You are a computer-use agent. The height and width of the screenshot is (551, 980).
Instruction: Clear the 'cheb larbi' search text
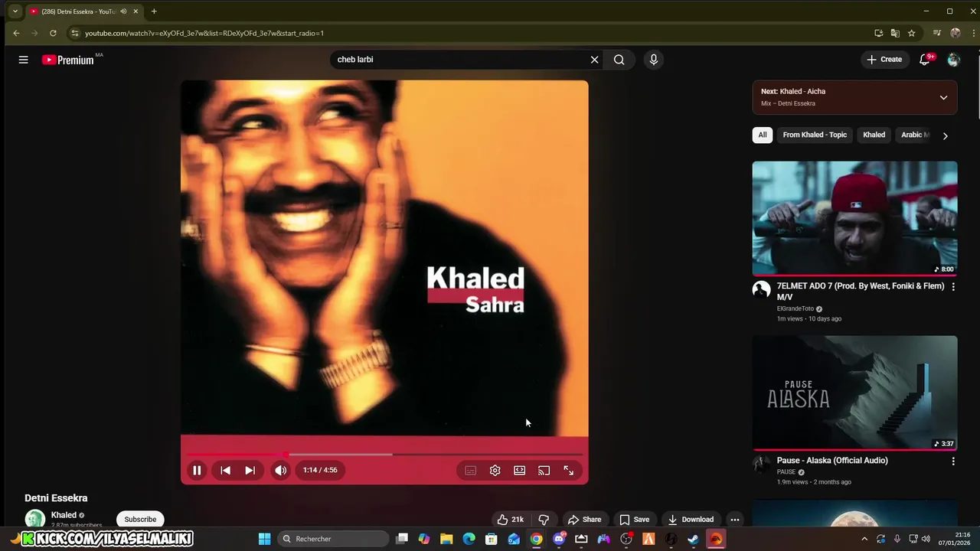594,60
